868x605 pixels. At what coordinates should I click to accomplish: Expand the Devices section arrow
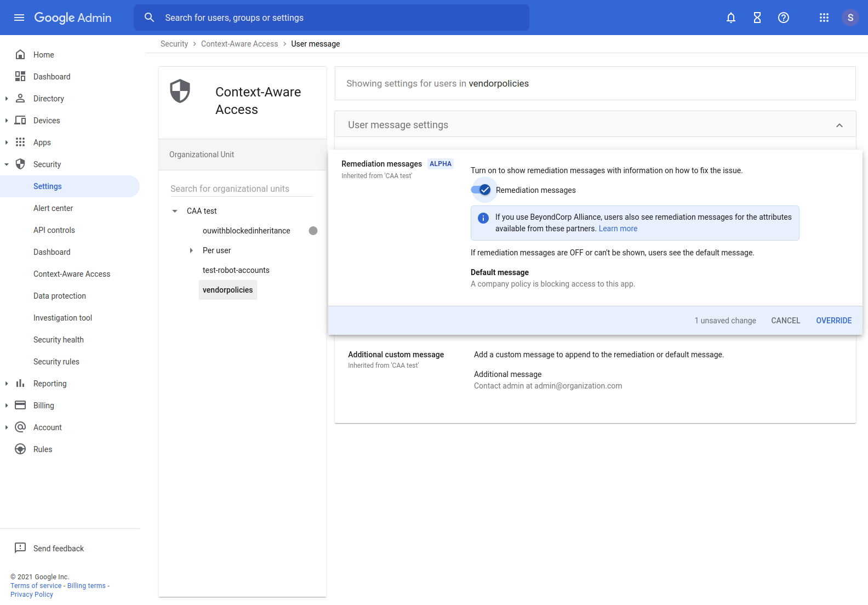coord(7,121)
